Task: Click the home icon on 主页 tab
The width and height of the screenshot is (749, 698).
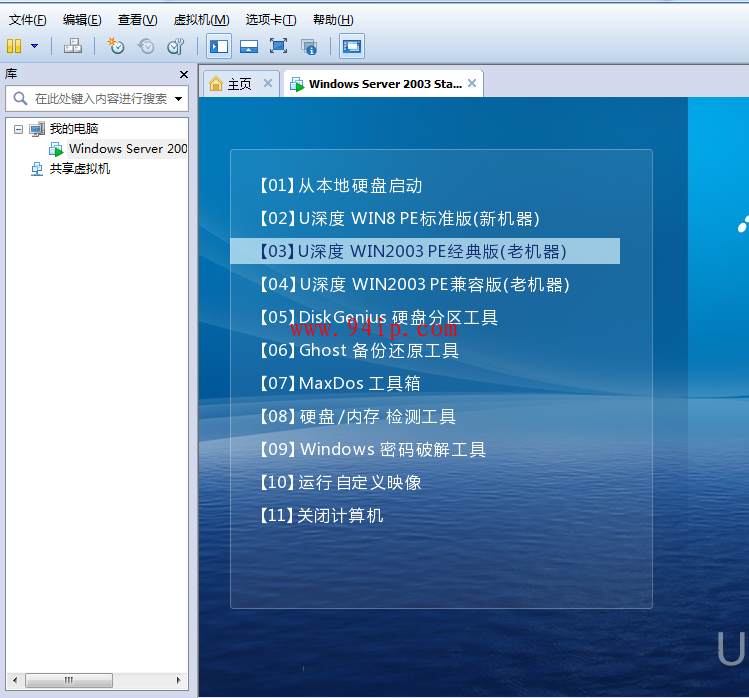Action: tap(216, 84)
